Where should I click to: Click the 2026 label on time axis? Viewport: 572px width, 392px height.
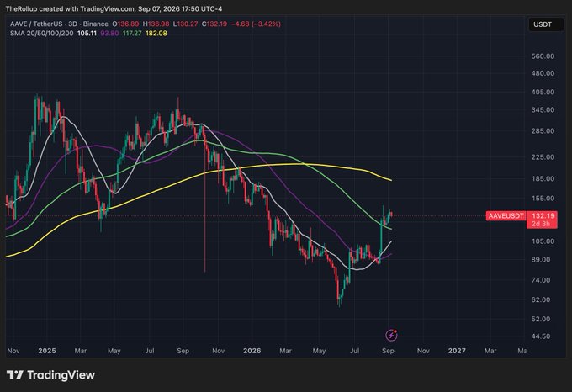252,351
